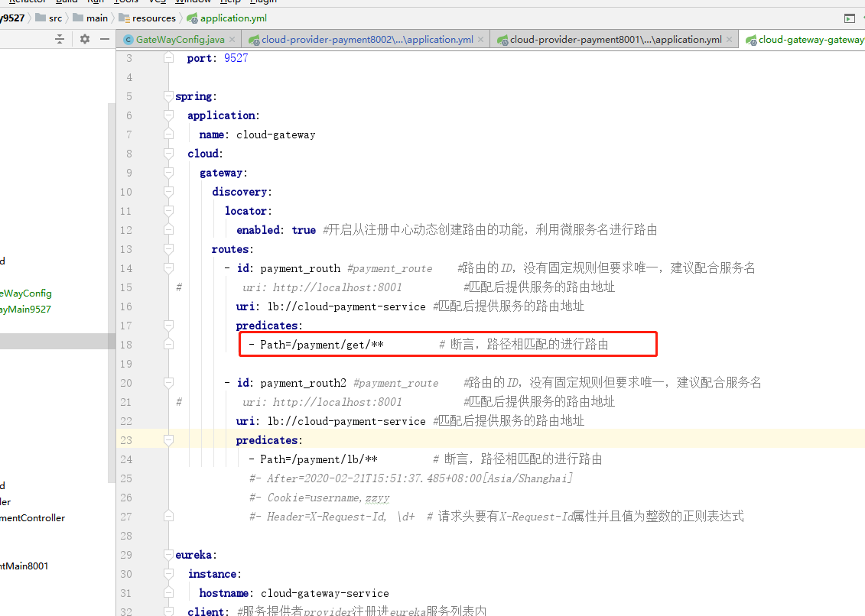
Task: Click the fold marker on line 3
Action: 169,58
